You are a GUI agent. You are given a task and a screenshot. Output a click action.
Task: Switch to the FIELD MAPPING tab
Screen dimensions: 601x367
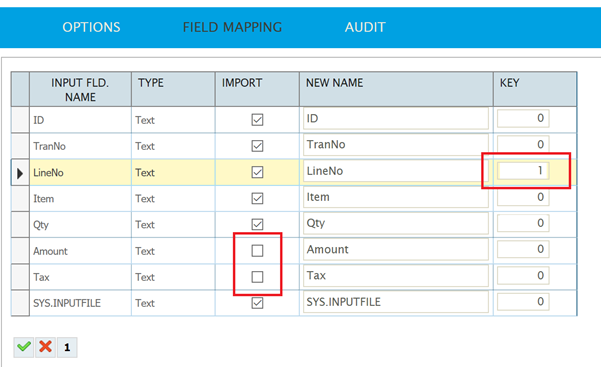coord(232,27)
